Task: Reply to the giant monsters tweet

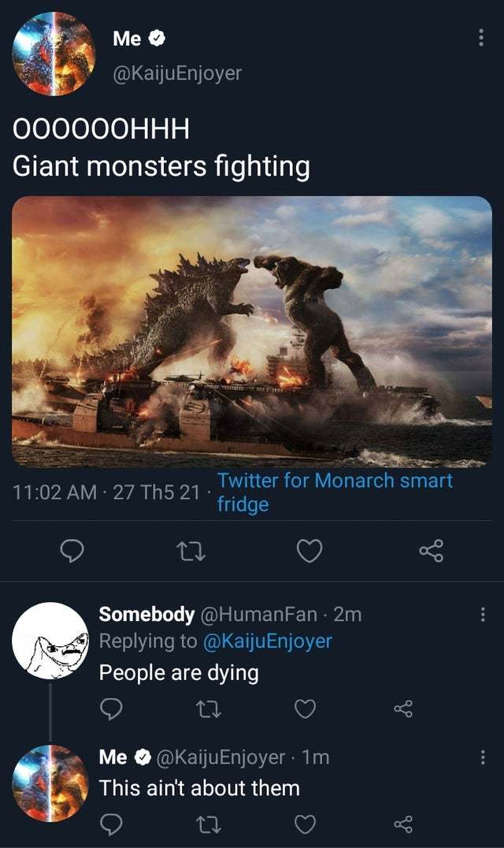Action: click(x=72, y=552)
